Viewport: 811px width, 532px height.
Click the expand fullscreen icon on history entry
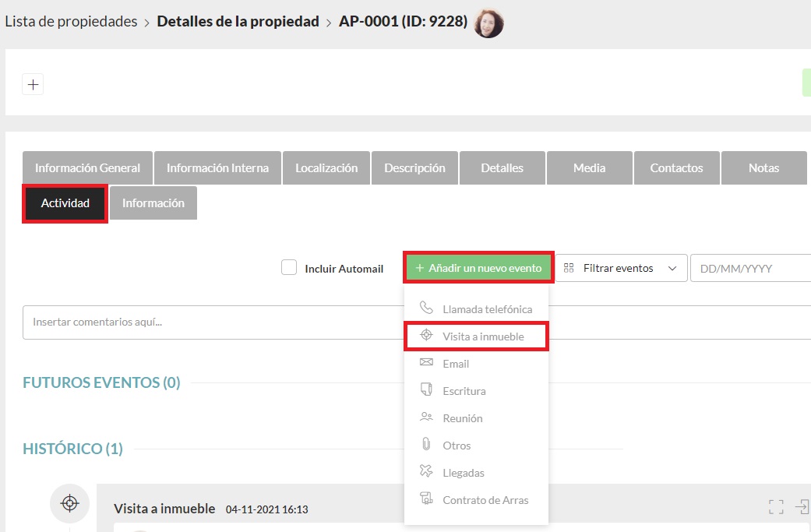pyautogui.click(x=776, y=507)
